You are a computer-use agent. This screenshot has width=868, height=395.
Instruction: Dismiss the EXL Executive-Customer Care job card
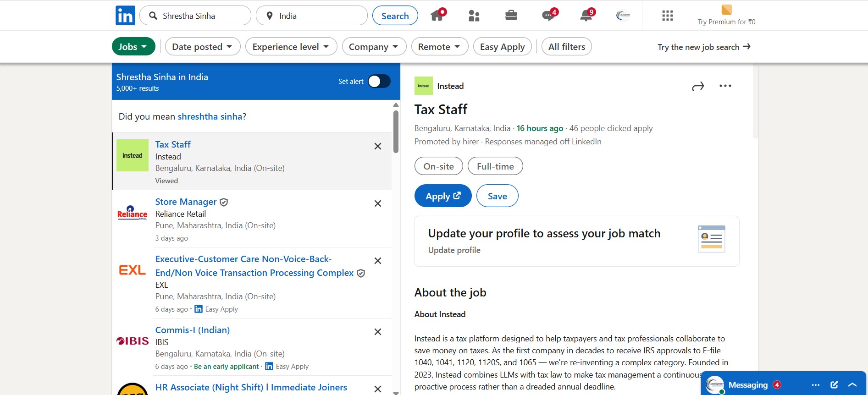pos(378,261)
